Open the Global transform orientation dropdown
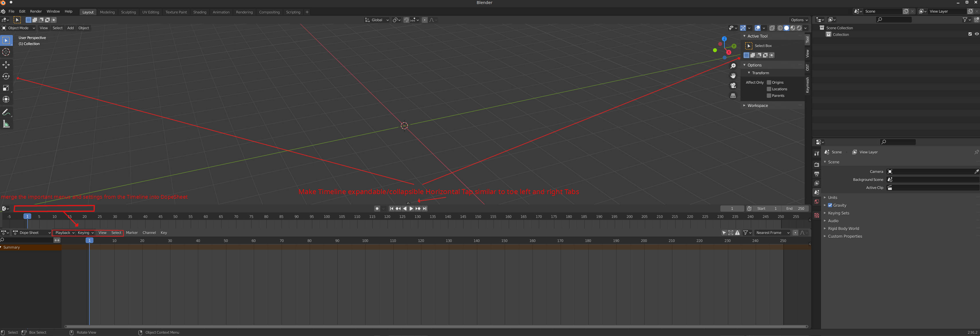This screenshot has height=336, width=980. (377, 20)
